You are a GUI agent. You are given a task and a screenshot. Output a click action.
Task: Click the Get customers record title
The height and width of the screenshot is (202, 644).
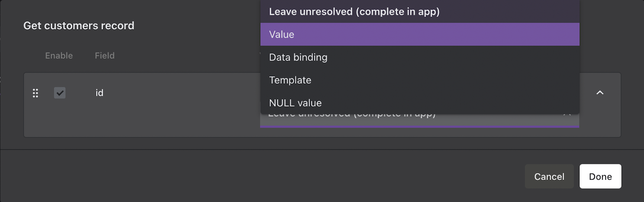(x=79, y=26)
